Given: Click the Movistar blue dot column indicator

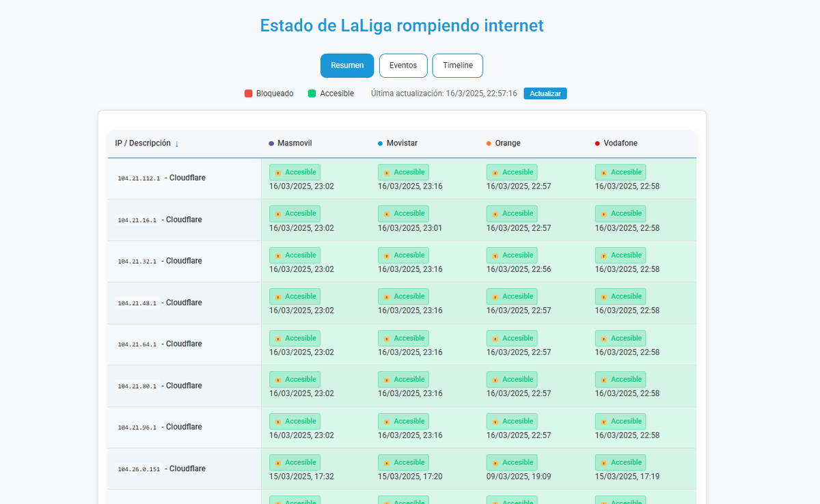Looking at the screenshot, I should pos(380,143).
